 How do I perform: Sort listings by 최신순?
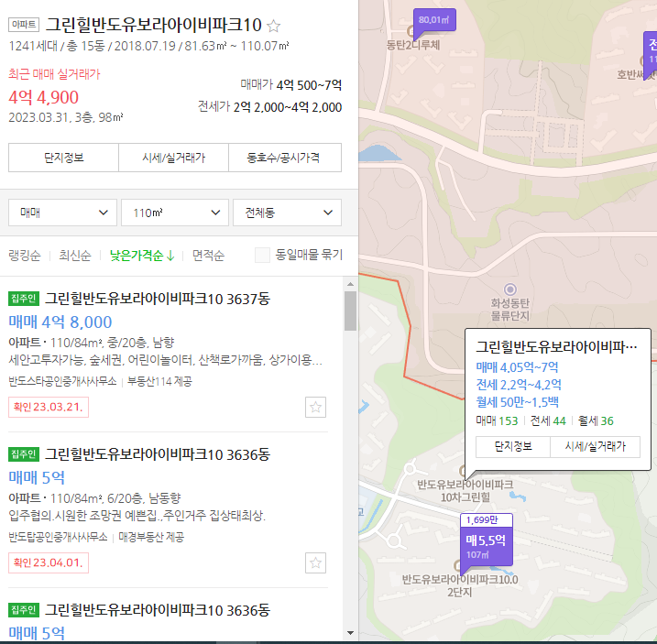pos(74,256)
